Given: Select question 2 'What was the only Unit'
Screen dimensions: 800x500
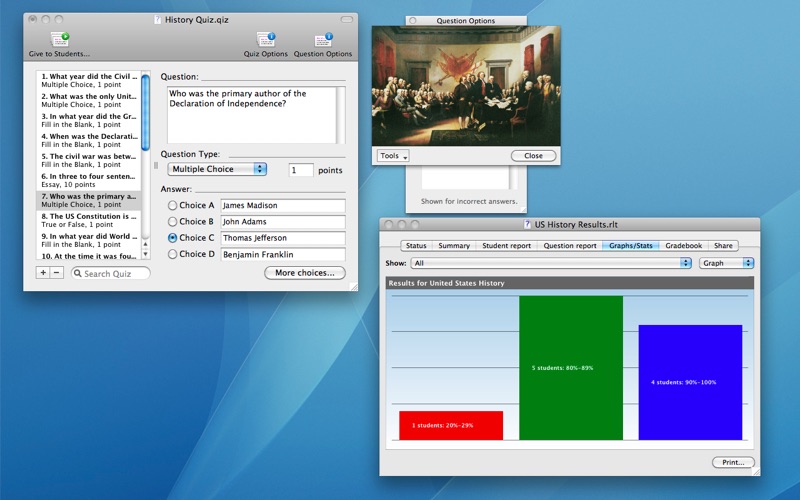Looking at the screenshot, I should click(89, 100).
